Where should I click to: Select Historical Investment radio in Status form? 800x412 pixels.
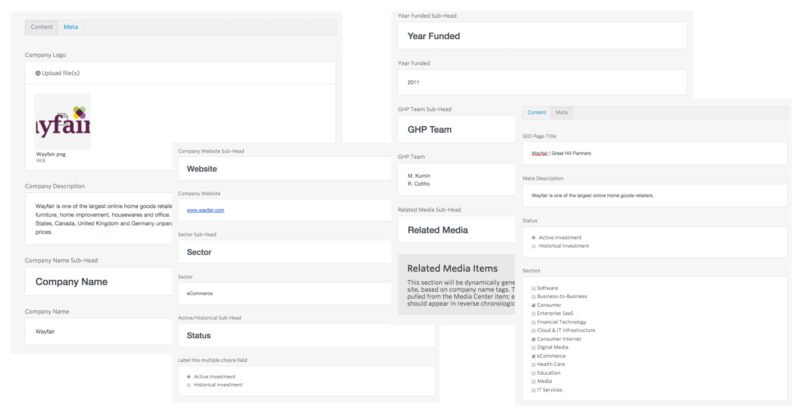click(189, 385)
